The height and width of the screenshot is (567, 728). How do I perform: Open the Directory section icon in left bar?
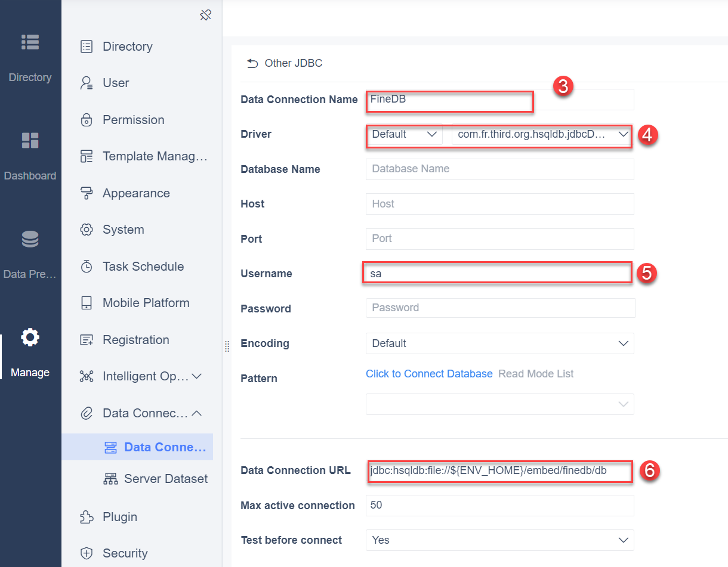coord(30,42)
